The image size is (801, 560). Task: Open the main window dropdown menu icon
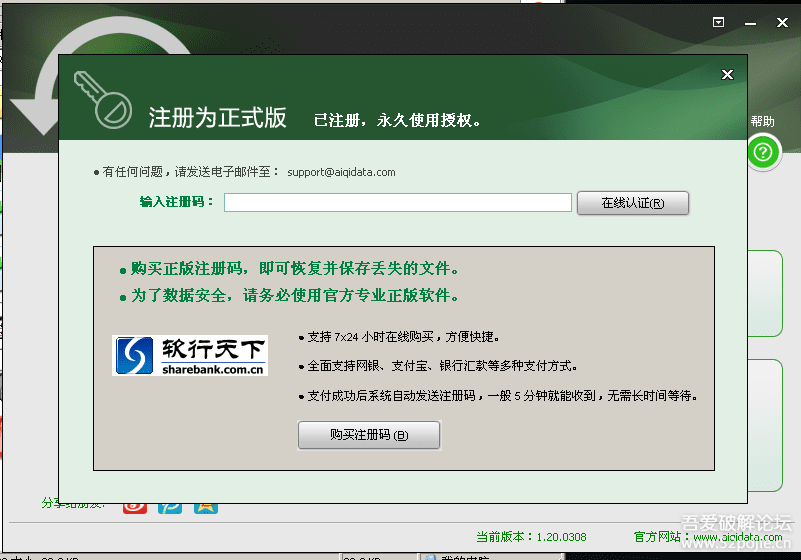tap(718, 22)
